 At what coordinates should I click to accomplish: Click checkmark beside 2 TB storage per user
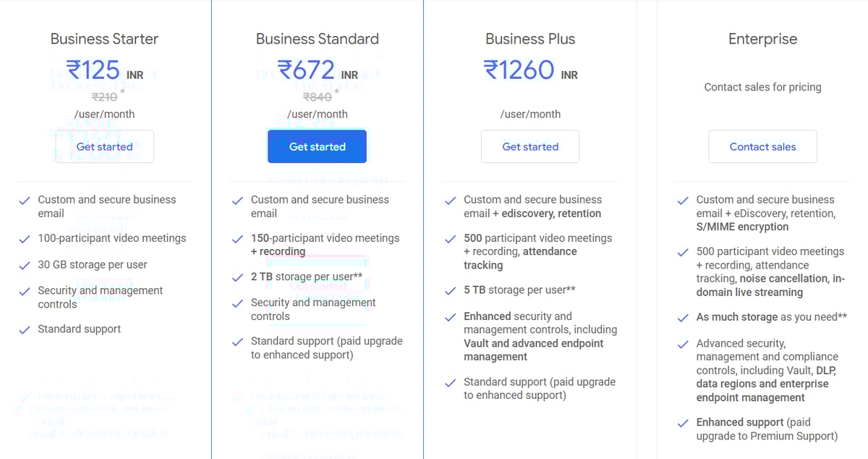(237, 277)
